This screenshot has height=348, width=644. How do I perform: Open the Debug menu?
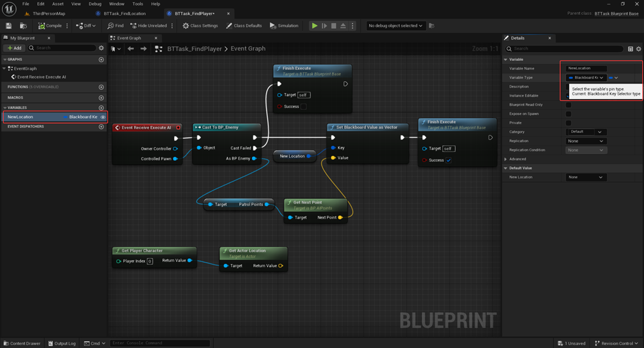pyautogui.click(x=95, y=4)
